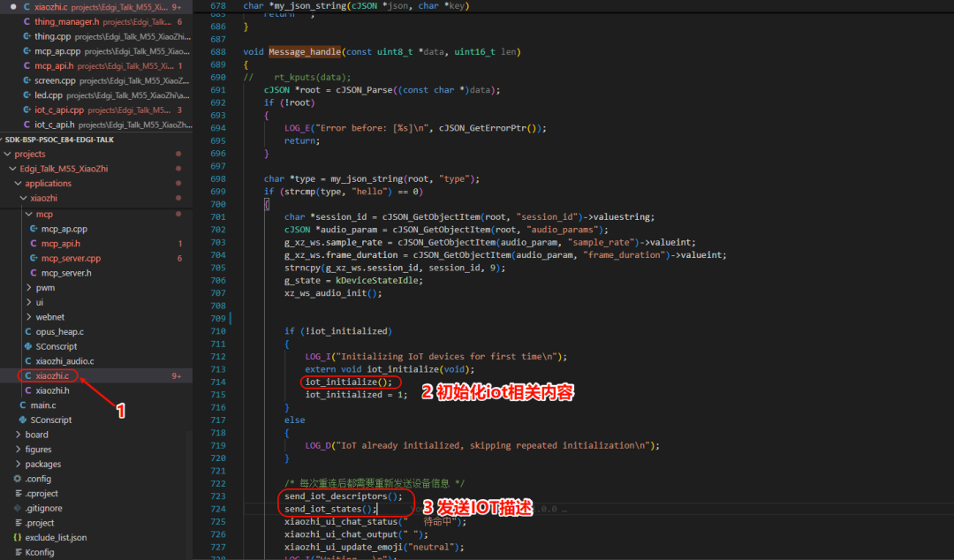The width and height of the screenshot is (954, 560).
Task: Click the C icon beside main.c
Action: [x=22, y=405]
